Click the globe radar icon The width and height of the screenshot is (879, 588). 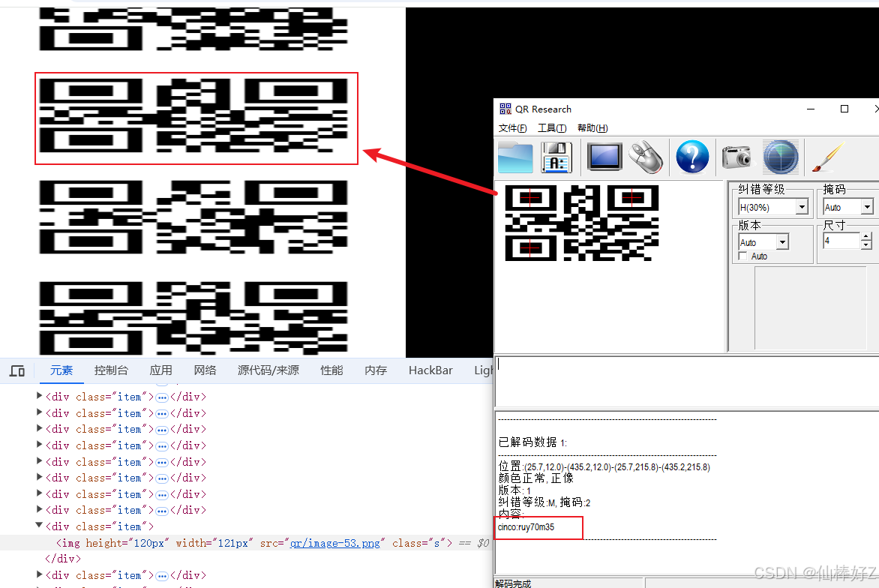(780, 157)
